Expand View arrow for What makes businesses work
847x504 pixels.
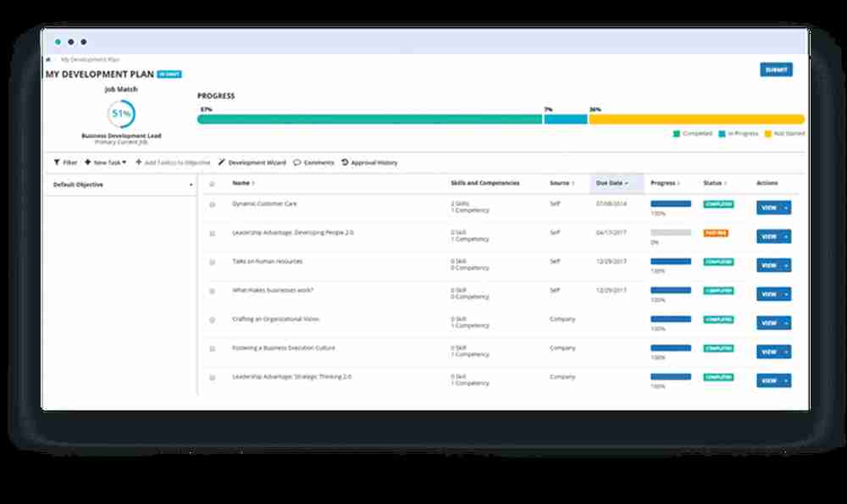[x=786, y=294]
